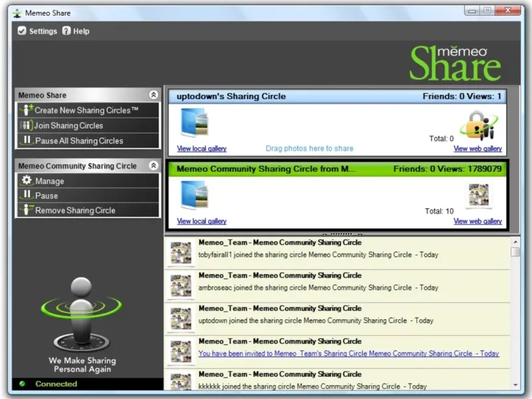Select the uptodown's Sharing Circle header
The image size is (532, 399).
tap(337, 96)
